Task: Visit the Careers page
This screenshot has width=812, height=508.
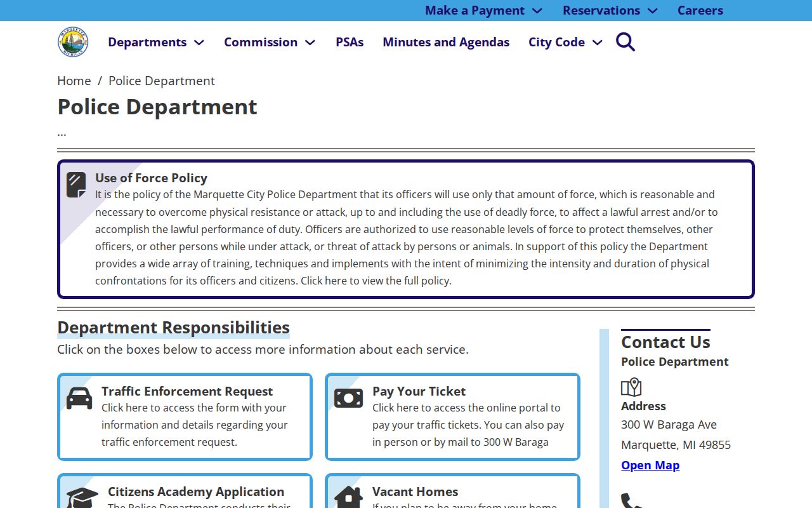Action: point(700,10)
